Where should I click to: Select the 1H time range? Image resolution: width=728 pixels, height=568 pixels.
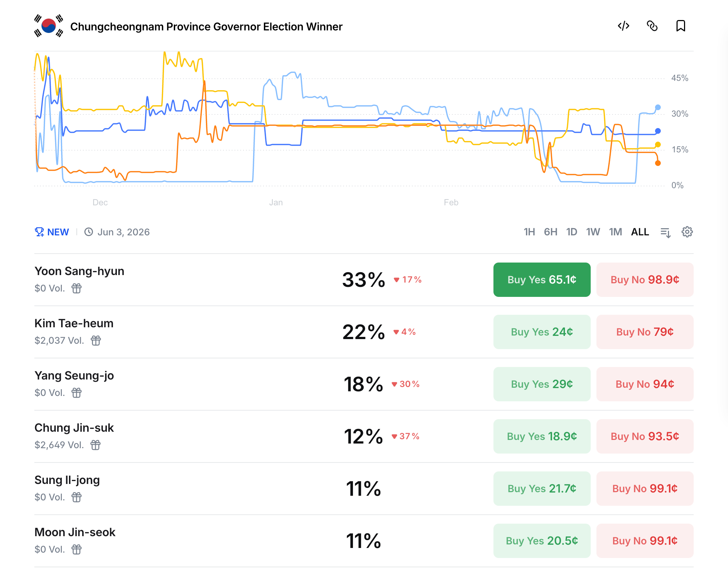tap(529, 232)
